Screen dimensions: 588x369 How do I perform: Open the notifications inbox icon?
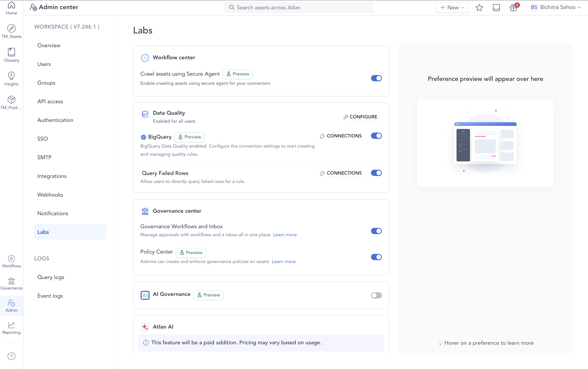(496, 7)
